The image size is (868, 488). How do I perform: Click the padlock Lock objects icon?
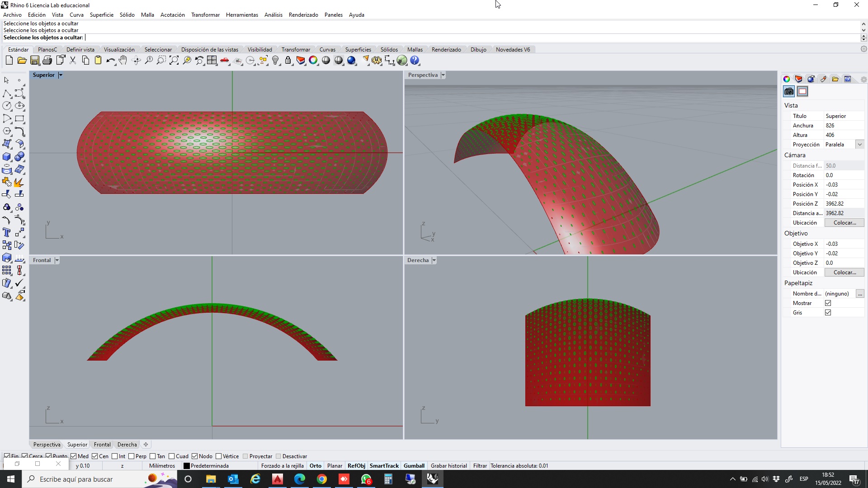288,61
